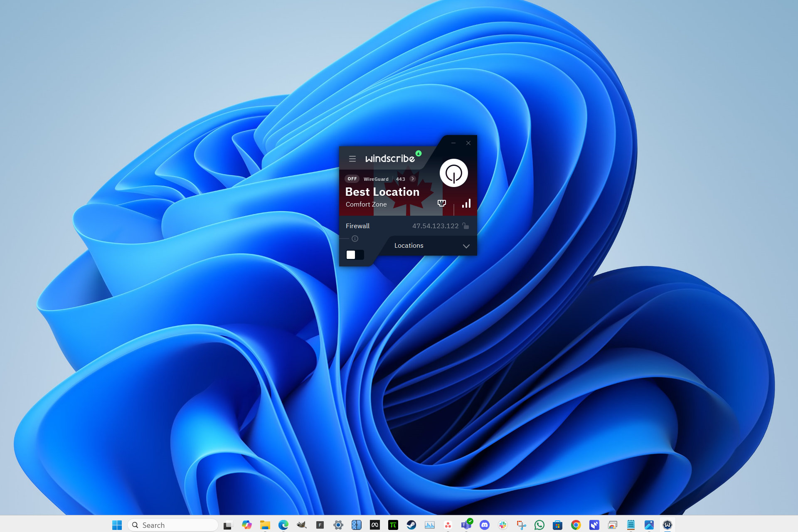Viewport: 798px width, 532px height.
Task: Toggle the white square checkbox at bottom
Action: point(351,255)
